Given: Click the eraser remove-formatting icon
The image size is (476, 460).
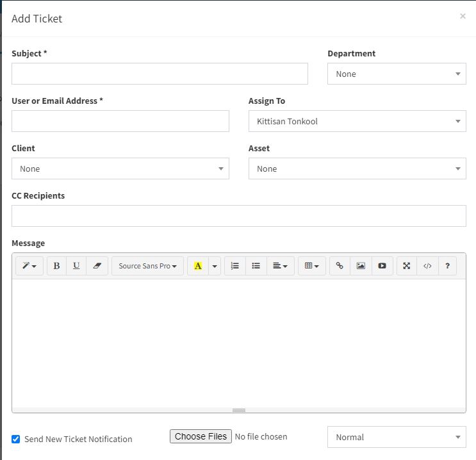Looking at the screenshot, I should [97, 266].
